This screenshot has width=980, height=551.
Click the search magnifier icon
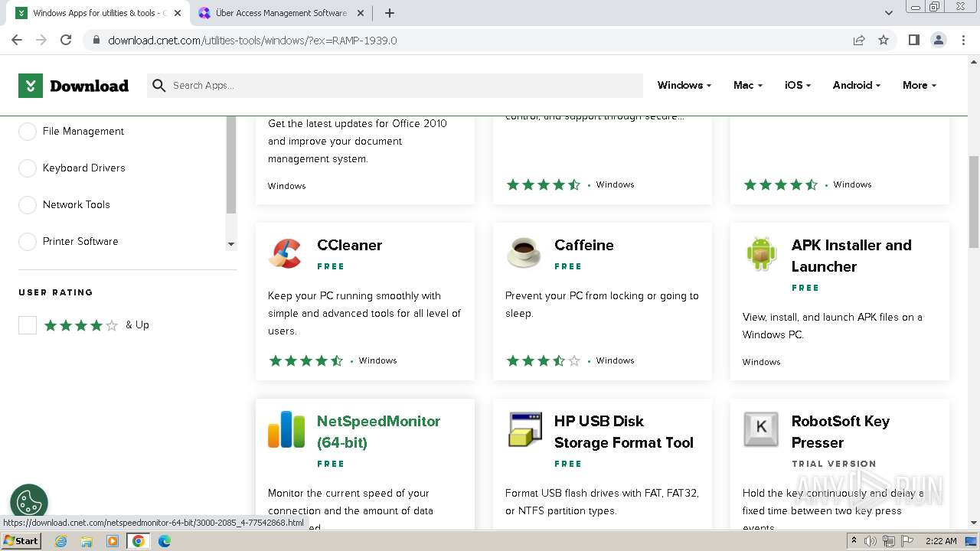(159, 86)
